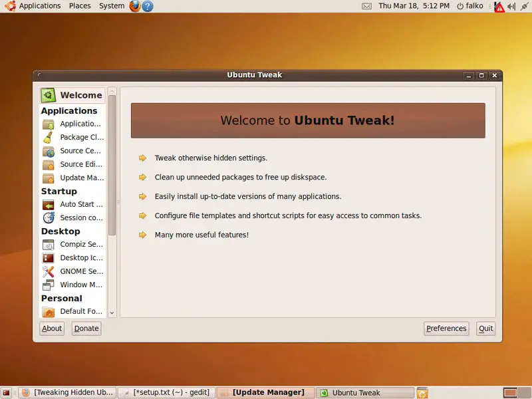532x399 pixels.
Task: Select the Desktop Icon settings entry
Action: [x=72, y=258]
